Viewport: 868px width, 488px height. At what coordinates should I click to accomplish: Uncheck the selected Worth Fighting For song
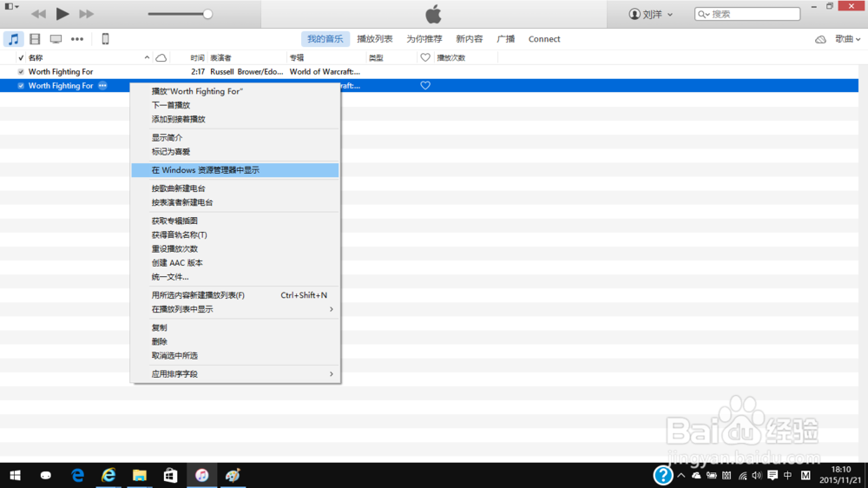21,86
